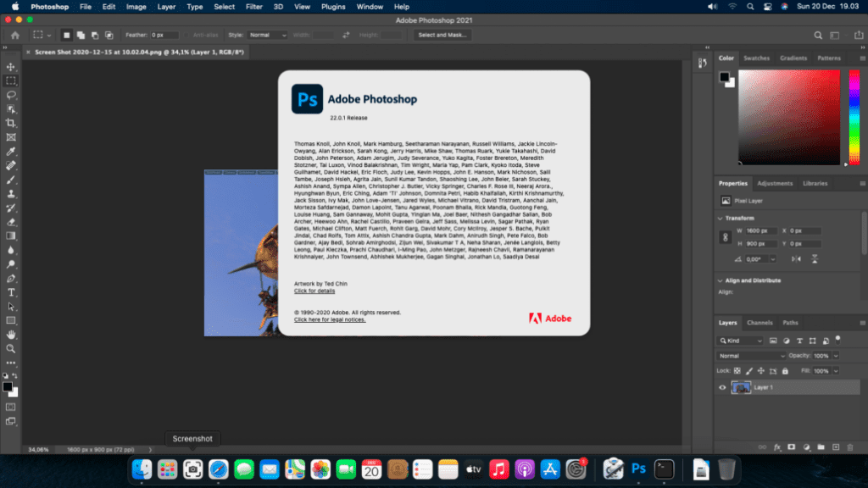This screenshot has width=868, height=488.
Task: Click the Photoshop icon in the Dock
Action: click(638, 469)
